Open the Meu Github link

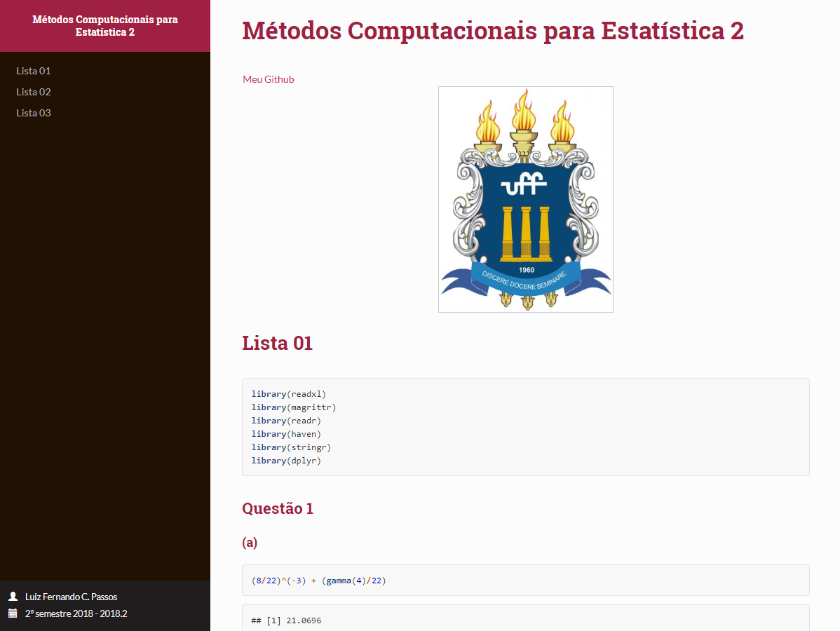[x=269, y=79]
